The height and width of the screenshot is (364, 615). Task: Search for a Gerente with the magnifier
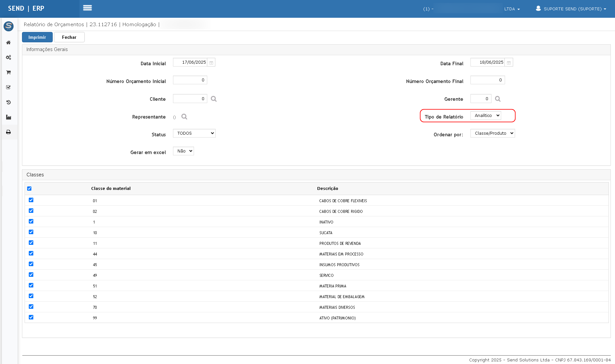tap(498, 99)
